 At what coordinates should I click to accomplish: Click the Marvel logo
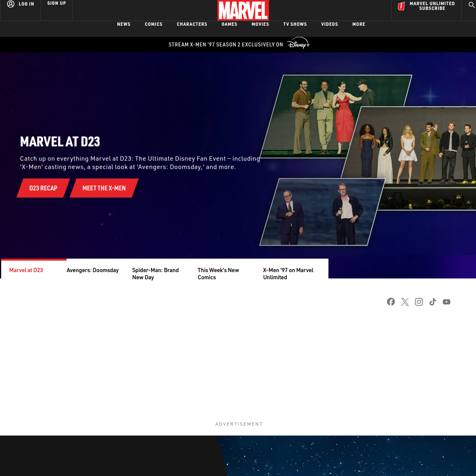pos(243,10)
